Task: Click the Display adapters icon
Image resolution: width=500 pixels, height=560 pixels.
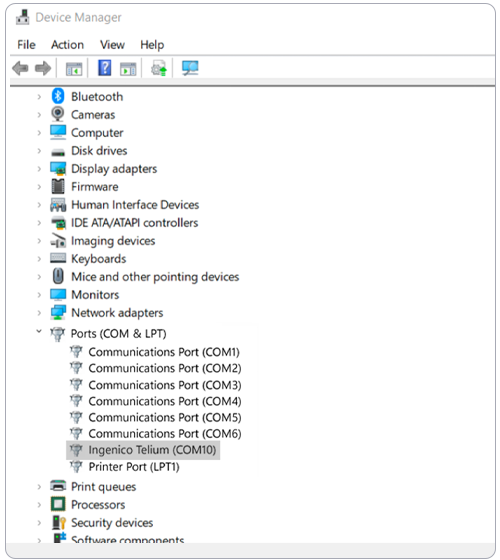Action: tap(58, 169)
